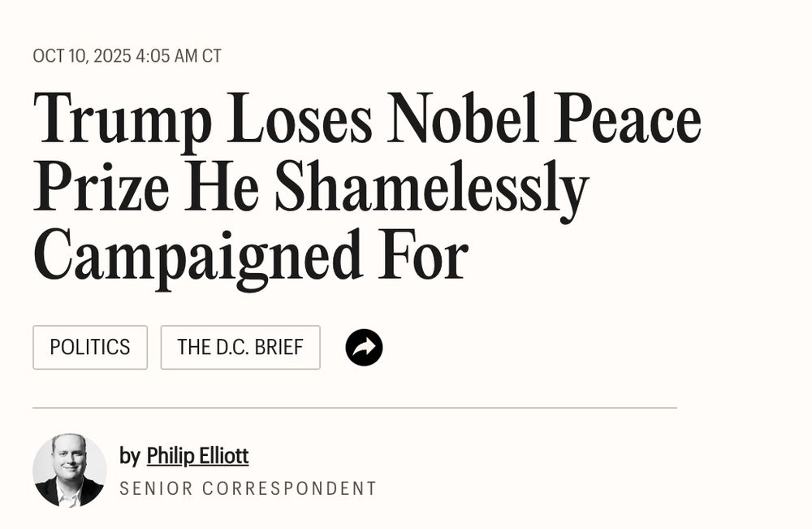The image size is (812, 529).
Task: Click the article publication date
Action: click(127, 57)
